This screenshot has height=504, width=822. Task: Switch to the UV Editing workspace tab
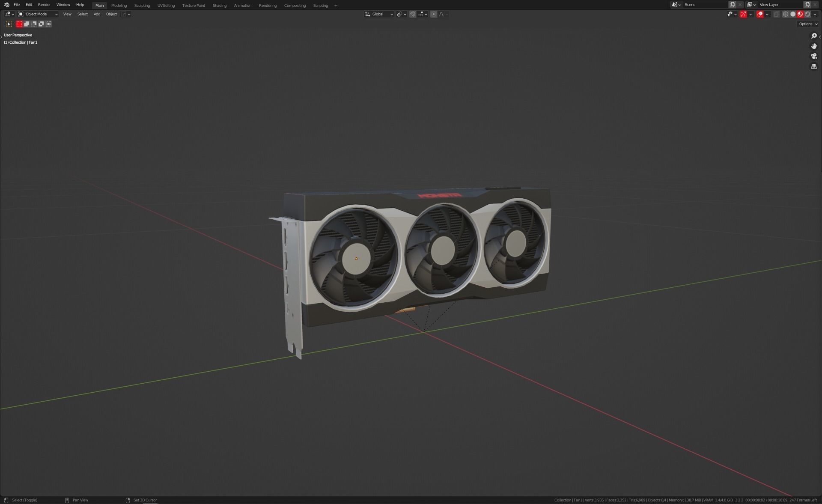(166, 6)
